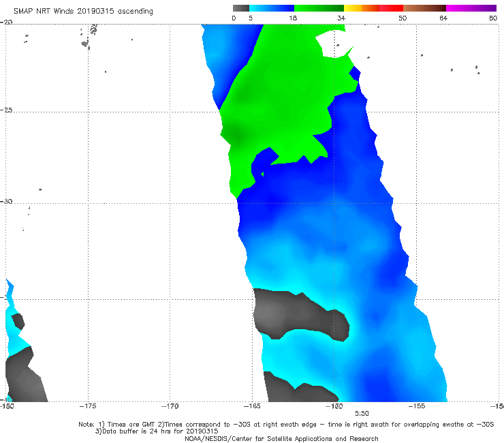The height and width of the screenshot is (443, 504).
Task: Click the green segment of the wind color bar
Action: pyautogui.click(x=319, y=8)
